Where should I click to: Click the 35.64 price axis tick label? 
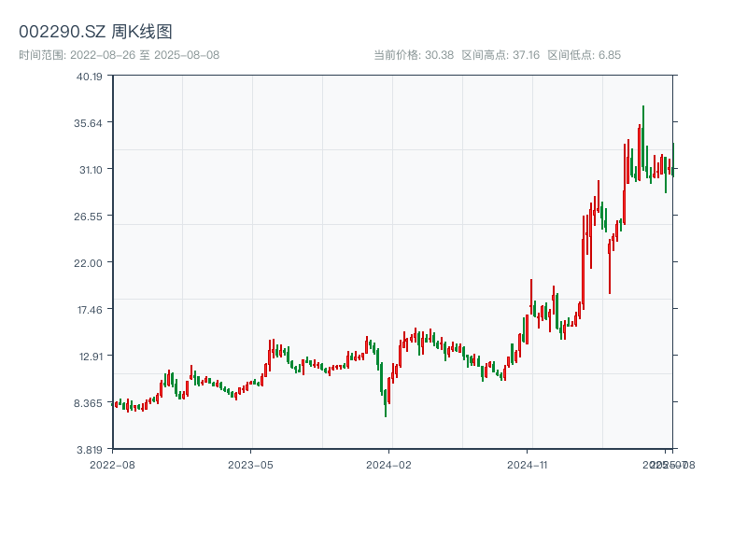[89, 123]
